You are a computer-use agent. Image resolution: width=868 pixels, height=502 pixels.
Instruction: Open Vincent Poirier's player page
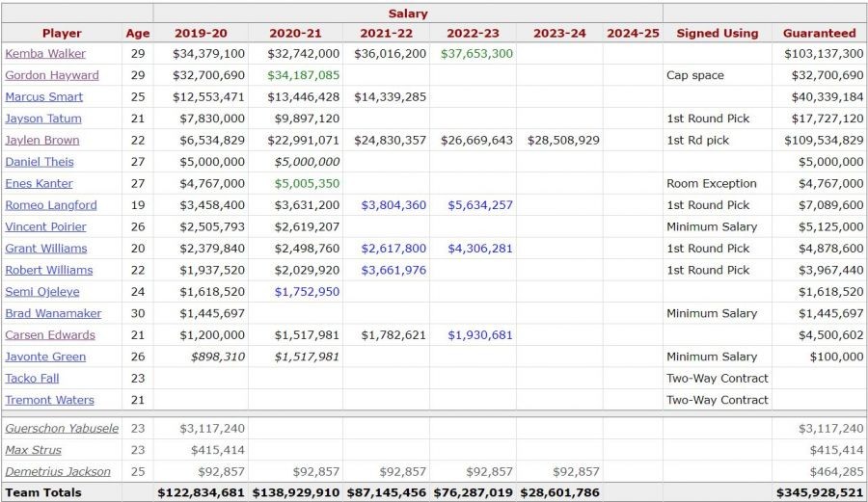pyautogui.click(x=46, y=227)
